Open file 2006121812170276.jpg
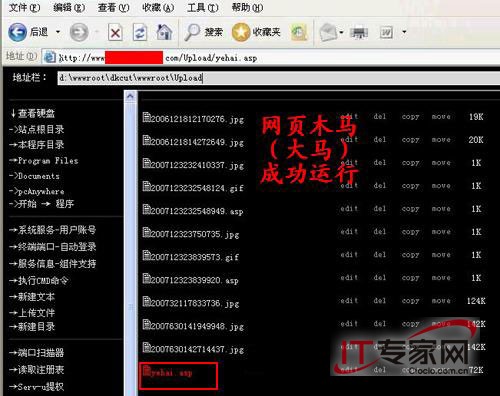 [x=197, y=119]
